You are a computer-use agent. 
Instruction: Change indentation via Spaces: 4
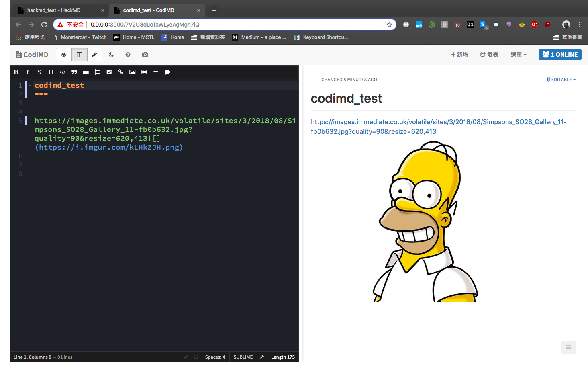pyautogui.click(x=215, y=357)
